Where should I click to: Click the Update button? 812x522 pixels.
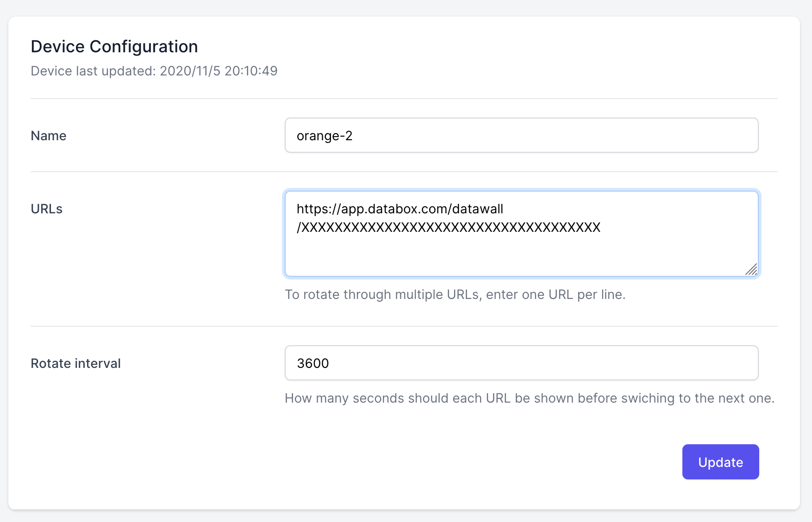[x=720, y=462]
